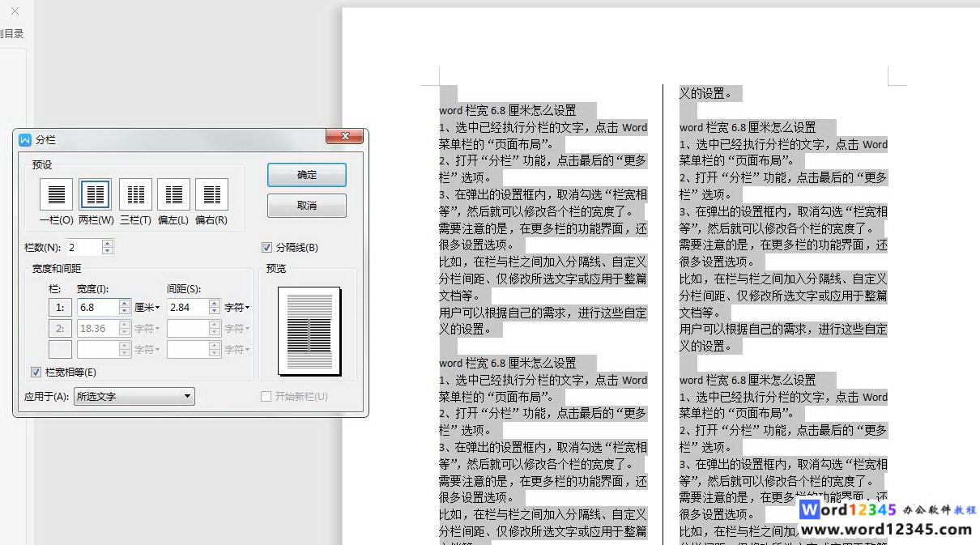This screenshot has height=545, width=980.
Task: Open the 应用于 所选文字 dropdown
Action: tap(134, 397)
